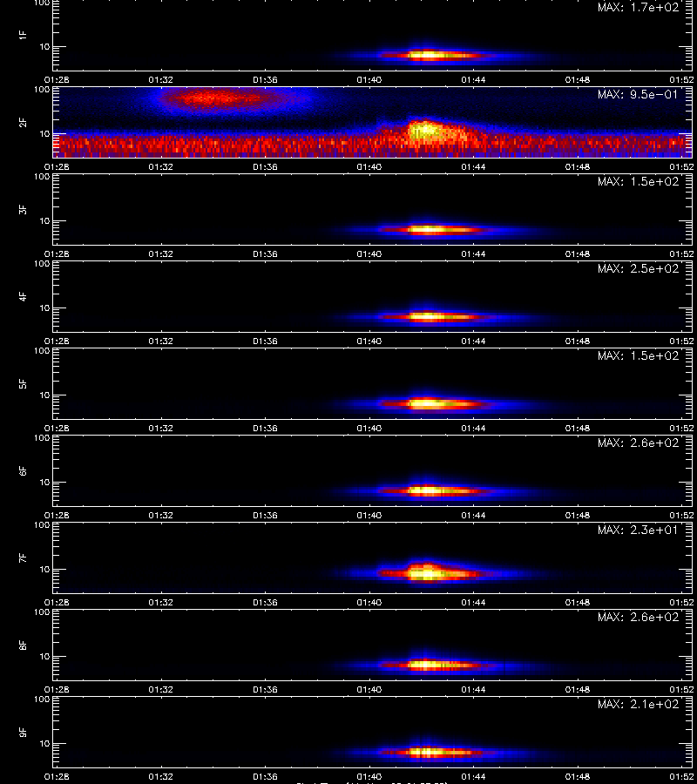Click the 100 energy tick label of 3F panel
Image resolution: width=697 pixels, height=784 pixels.
coord(42,177)
